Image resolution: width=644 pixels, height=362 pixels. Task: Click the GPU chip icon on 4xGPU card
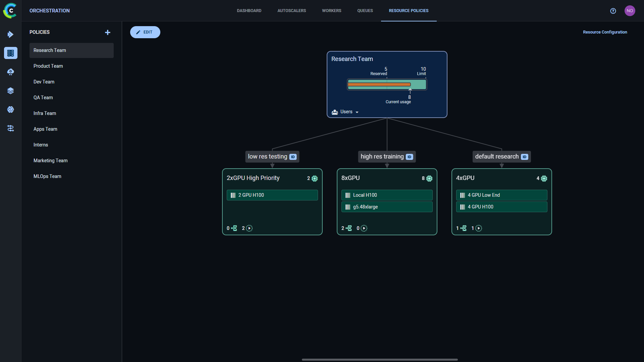(x=544, y=179)
